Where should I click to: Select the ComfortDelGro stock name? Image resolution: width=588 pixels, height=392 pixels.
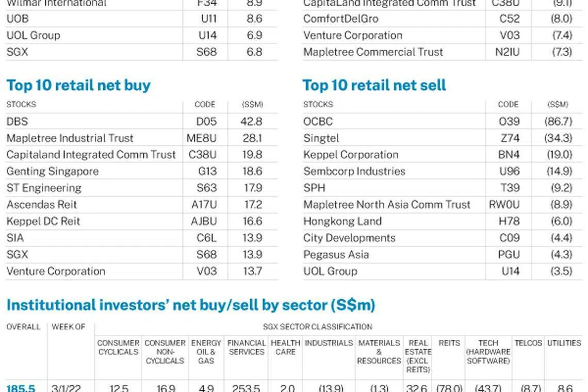[x=341, y=19]
